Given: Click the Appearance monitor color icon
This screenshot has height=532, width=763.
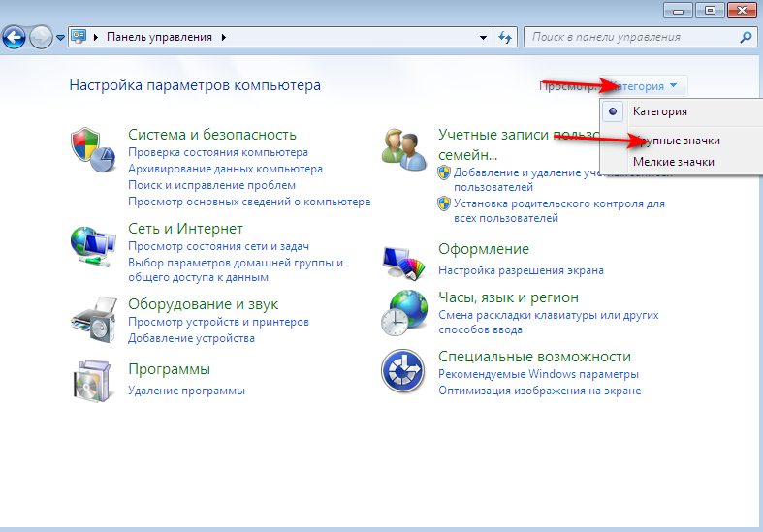Looking at the screenshot, I should [403, 263].
